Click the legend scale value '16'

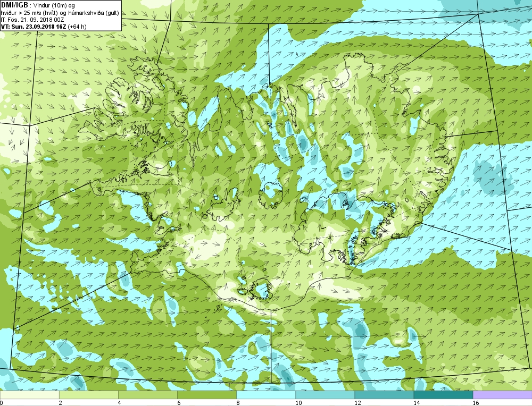pyautogui.click(x=476, y=403)
